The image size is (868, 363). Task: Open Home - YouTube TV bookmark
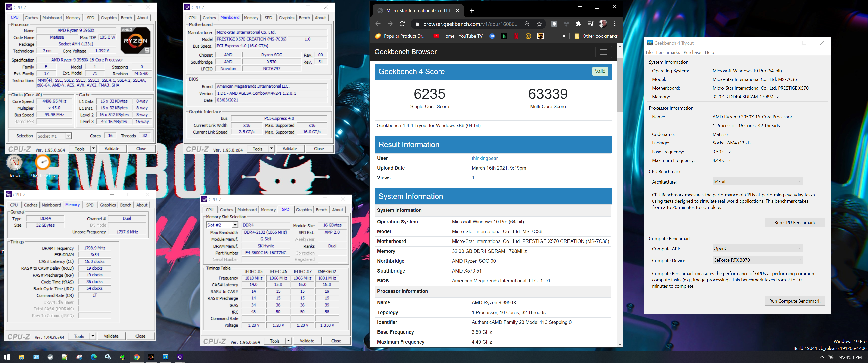[x=458, y=36]
